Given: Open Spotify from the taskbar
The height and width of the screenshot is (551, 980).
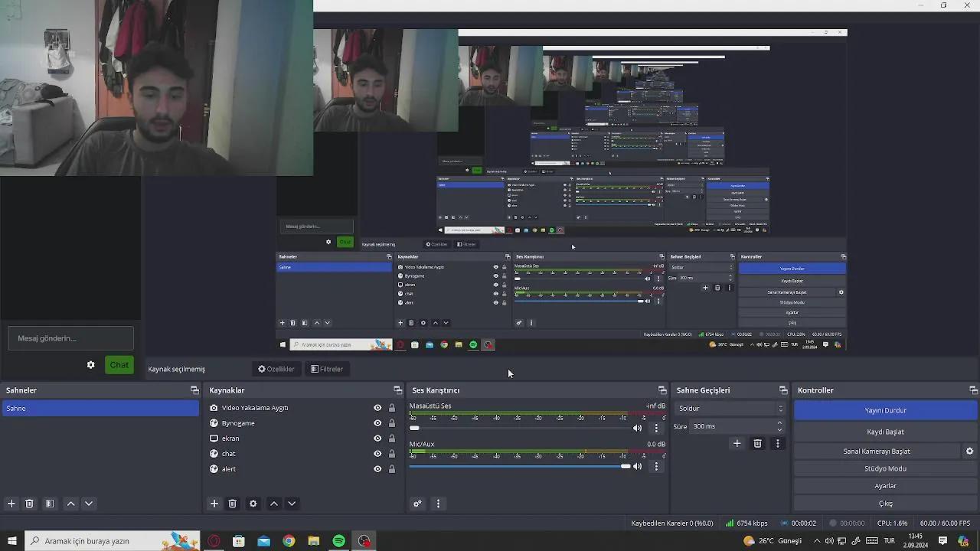Looking at the screenshot, I should click(x=338, y=541).
